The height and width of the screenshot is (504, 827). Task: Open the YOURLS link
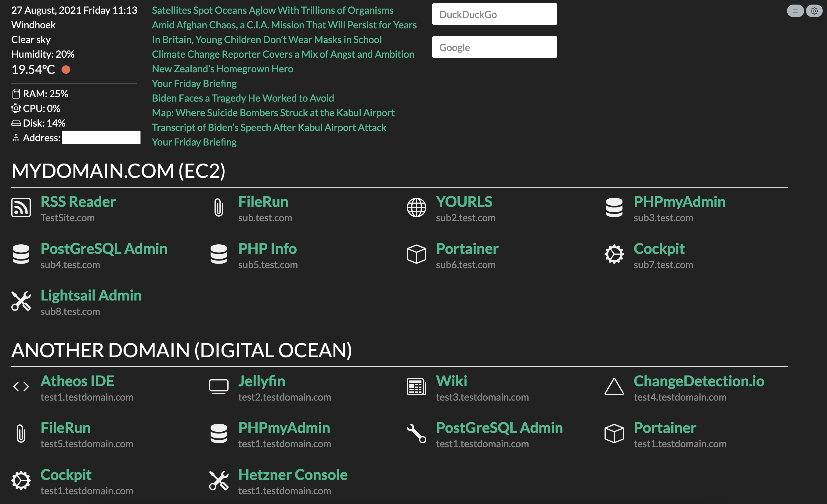[x=464, y=202]
